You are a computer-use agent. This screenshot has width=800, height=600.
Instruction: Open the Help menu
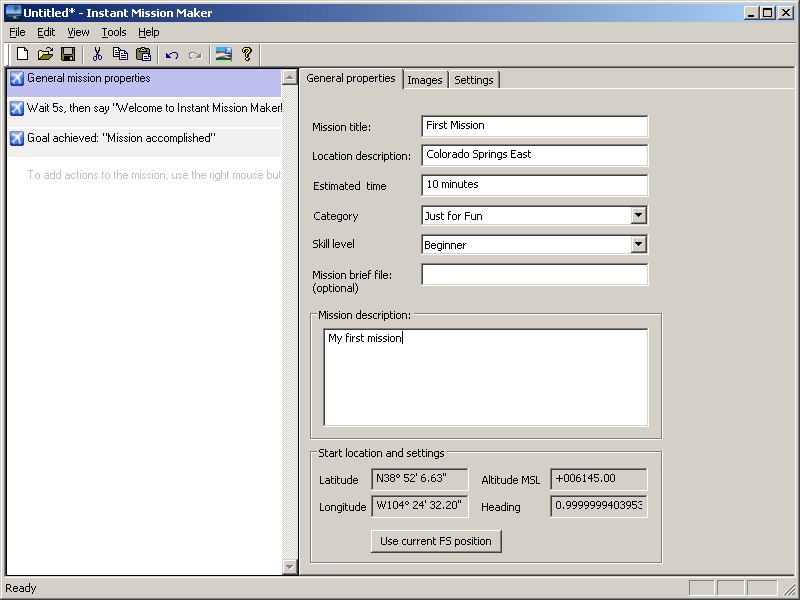click(148, 33)
